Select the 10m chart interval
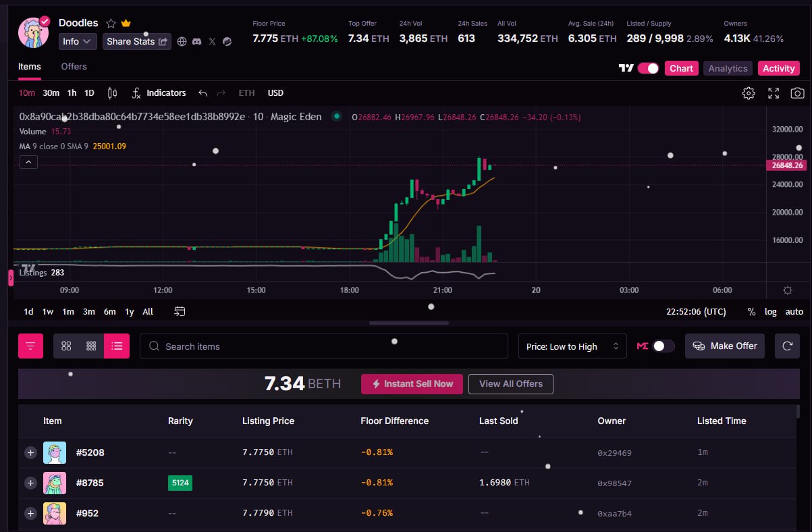812x532 pixels. pos(27,93)
